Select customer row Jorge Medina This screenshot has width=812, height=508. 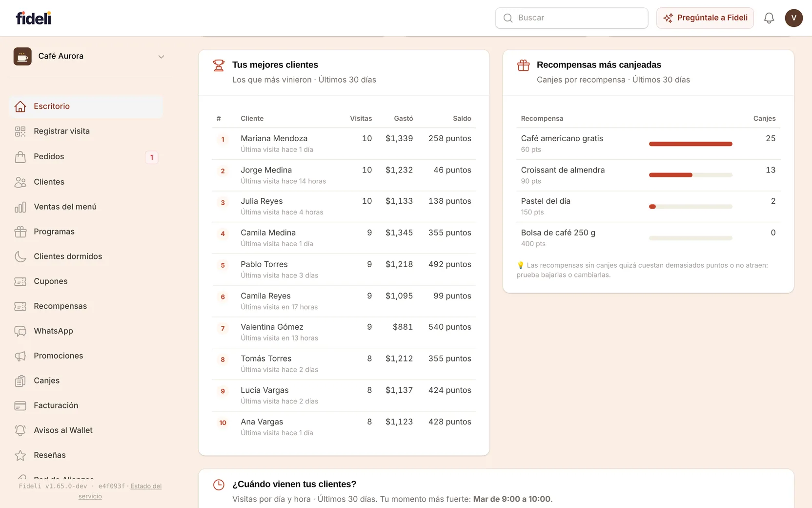pyautogui.click(x=344, y=175)
